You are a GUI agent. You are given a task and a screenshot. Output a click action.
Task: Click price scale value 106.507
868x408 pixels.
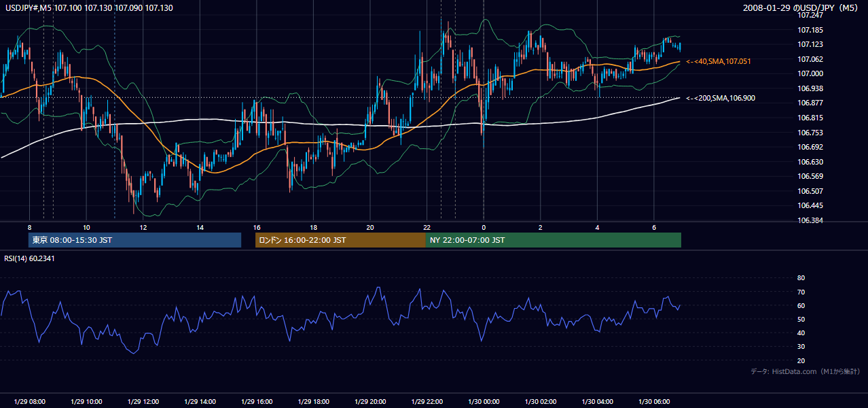tap(810, 191)
